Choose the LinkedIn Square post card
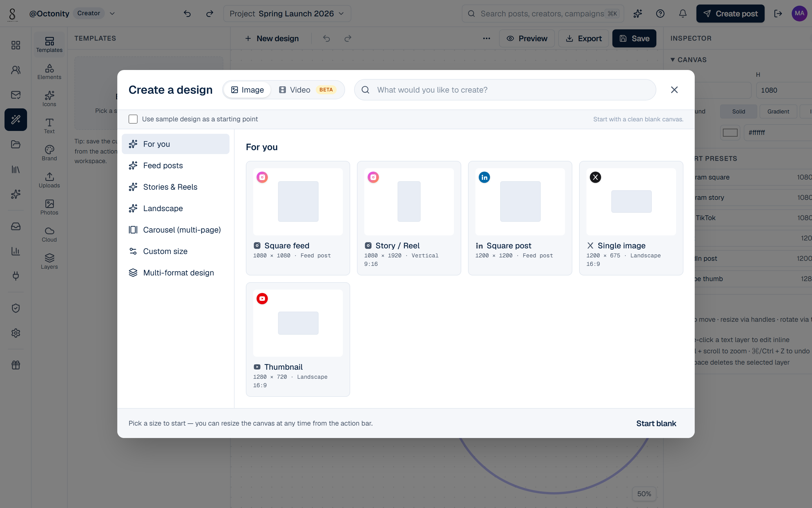 click(x=520, y=218)
